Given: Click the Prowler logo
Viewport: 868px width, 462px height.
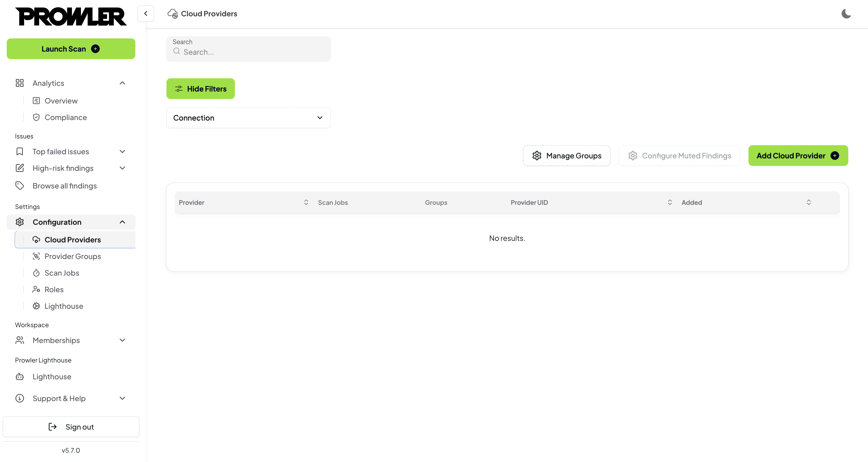Looking at the screenshot, I should pos(71,16).
